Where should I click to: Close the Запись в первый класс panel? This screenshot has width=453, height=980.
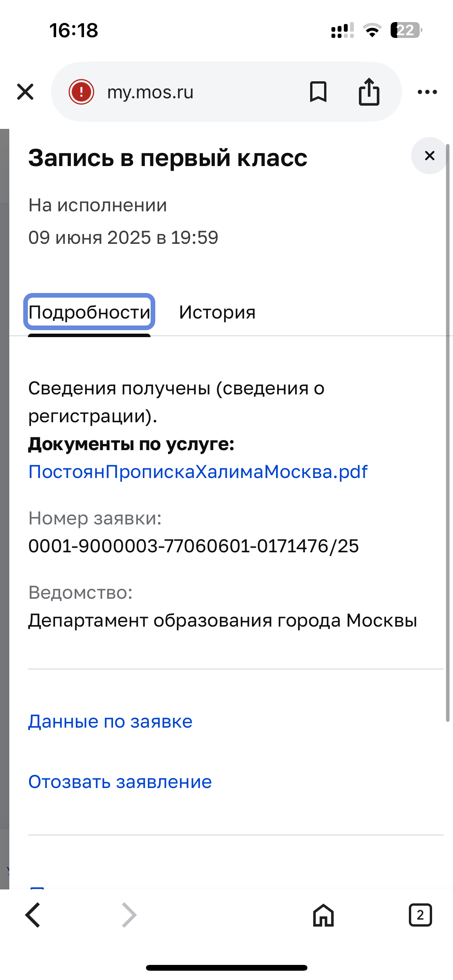coord(430,156)
